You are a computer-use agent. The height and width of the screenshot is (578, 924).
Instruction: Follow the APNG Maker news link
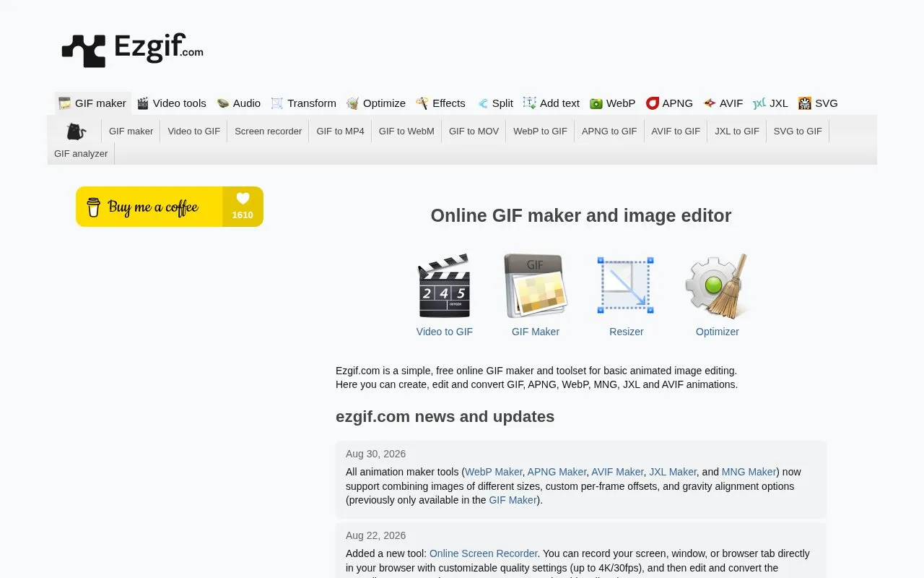[557, 472]
